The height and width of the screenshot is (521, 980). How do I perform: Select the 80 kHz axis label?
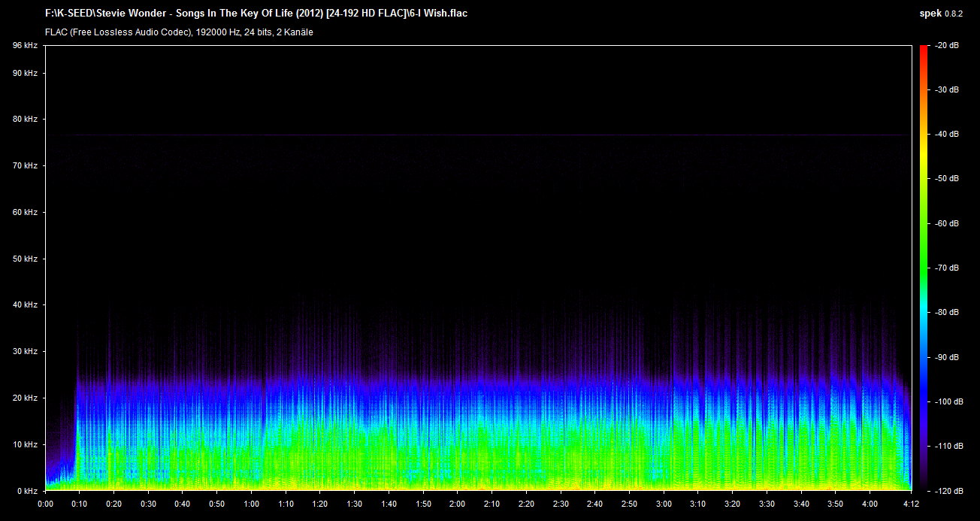(25, 119)
